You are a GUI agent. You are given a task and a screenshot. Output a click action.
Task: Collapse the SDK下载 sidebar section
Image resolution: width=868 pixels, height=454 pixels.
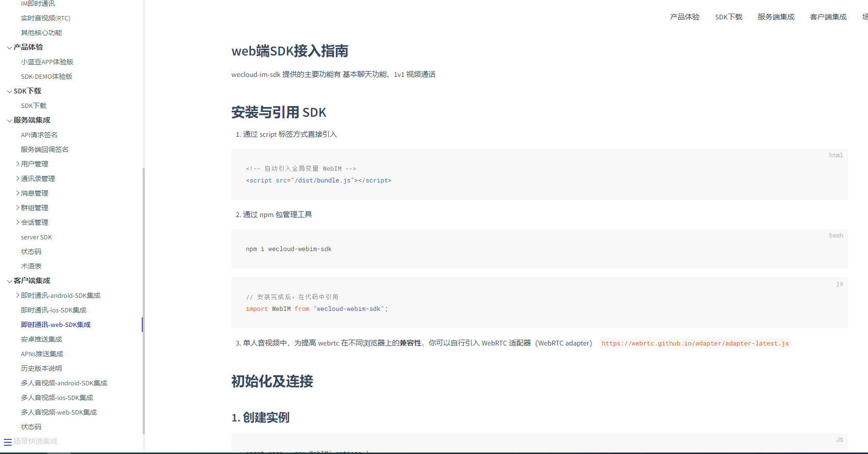9,91
